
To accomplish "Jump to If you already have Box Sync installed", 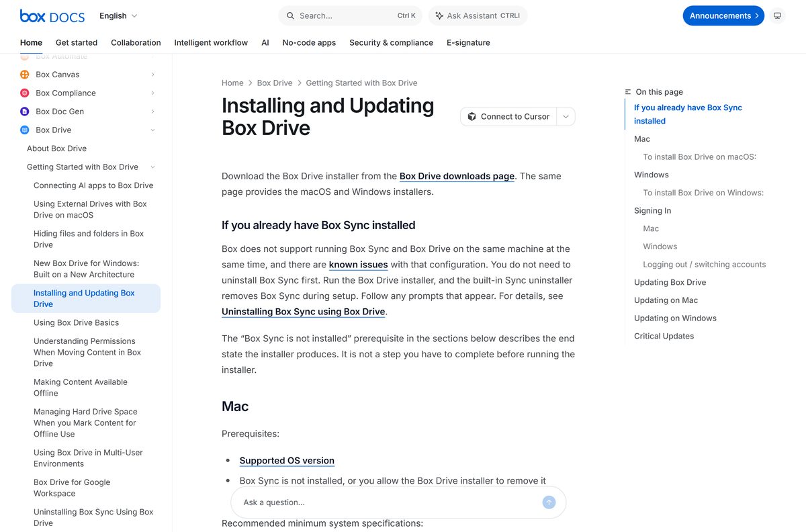I will (688, 114).
